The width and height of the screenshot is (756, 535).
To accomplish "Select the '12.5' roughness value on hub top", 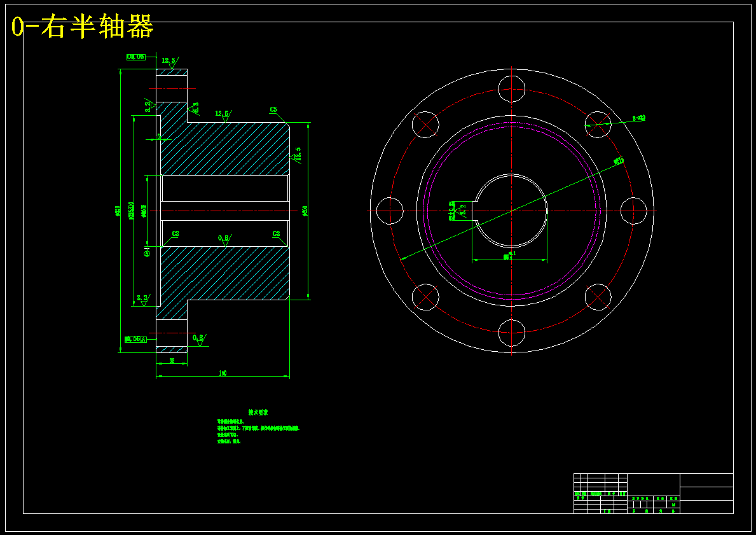I will (223, 114).
